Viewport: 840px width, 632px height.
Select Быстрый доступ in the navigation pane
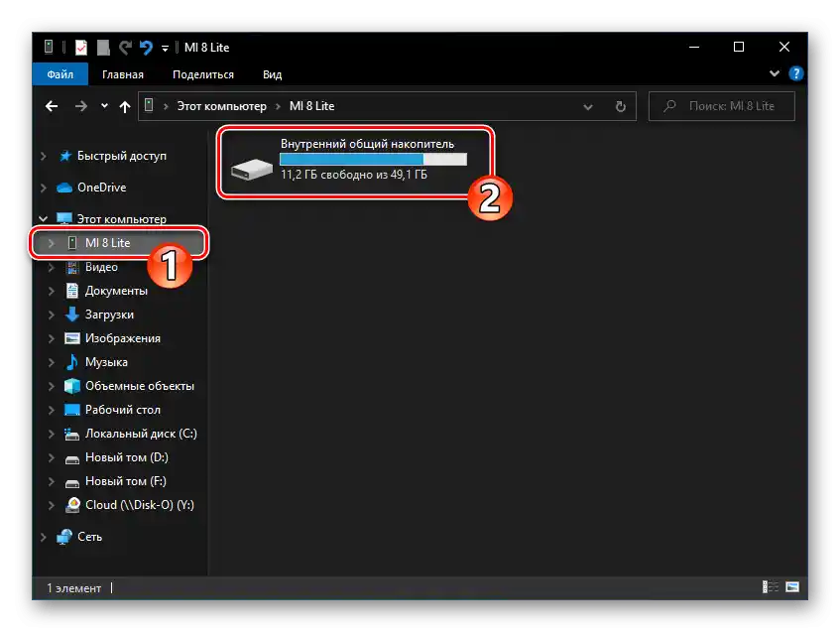click(122, 156)
